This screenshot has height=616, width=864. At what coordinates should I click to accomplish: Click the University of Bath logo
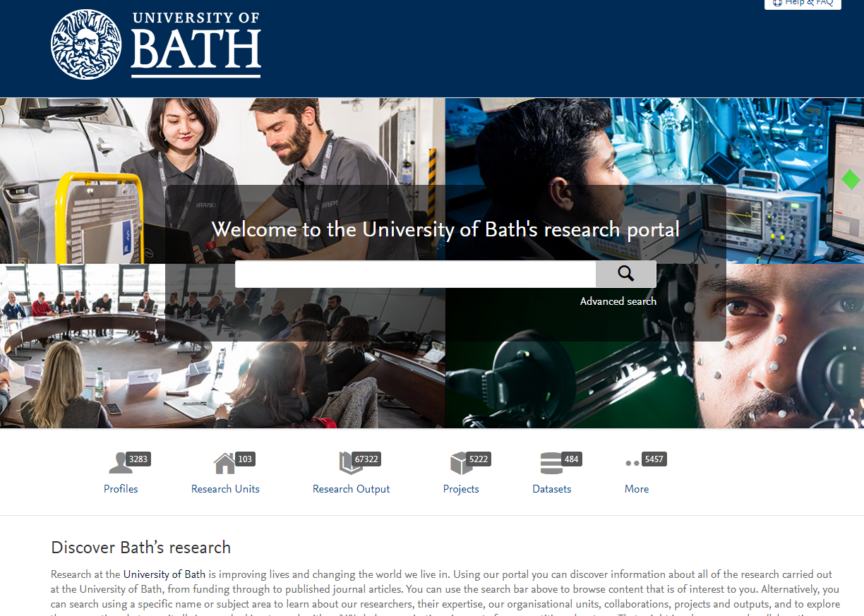[156, 44]
